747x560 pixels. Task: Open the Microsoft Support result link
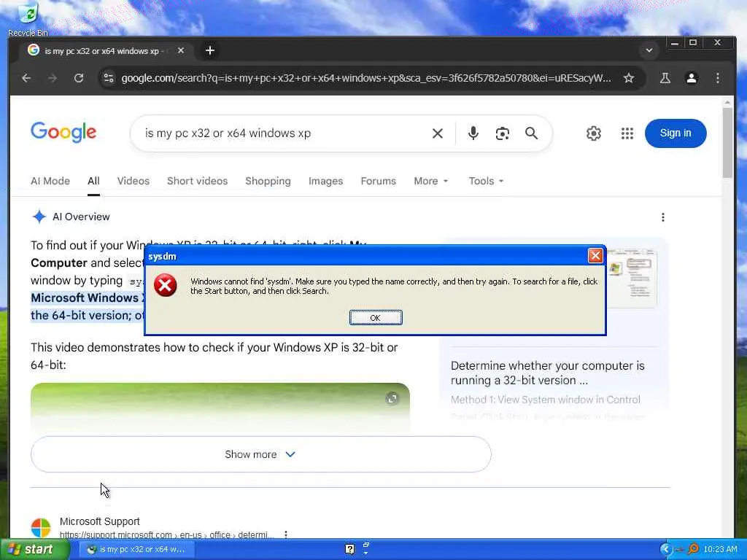click(99, 521)
